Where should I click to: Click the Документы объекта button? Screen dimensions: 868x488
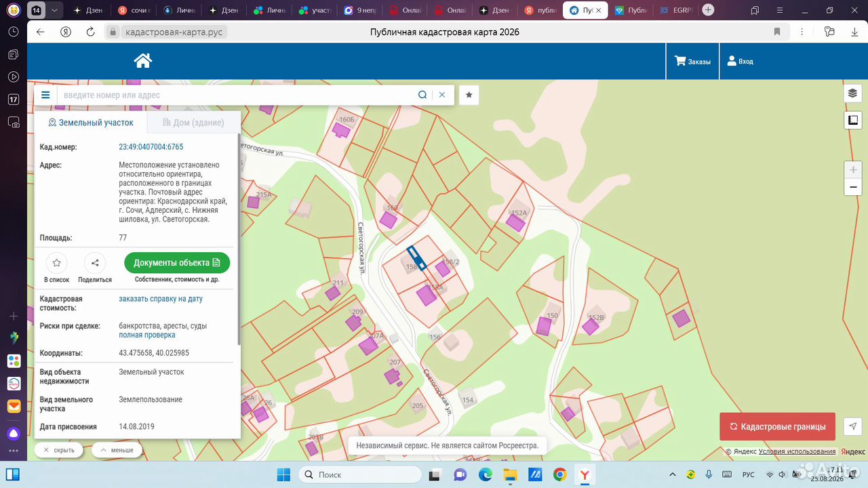tap(177, 263)
